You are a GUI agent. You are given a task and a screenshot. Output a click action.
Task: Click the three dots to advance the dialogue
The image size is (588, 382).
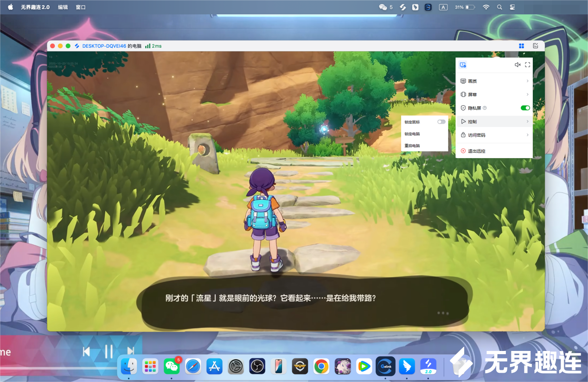(443, 313)
